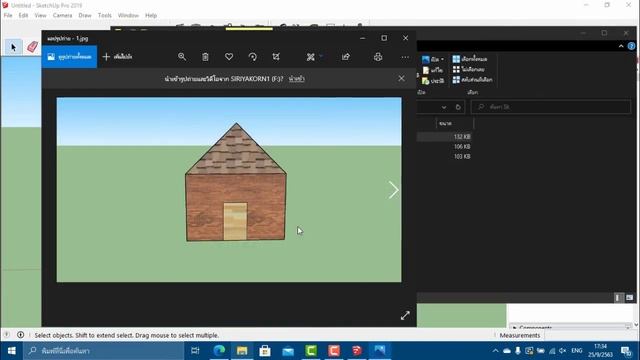Select the file row showing 106 KB
Viewport: 640px width, 360px height.
[444, 147]
